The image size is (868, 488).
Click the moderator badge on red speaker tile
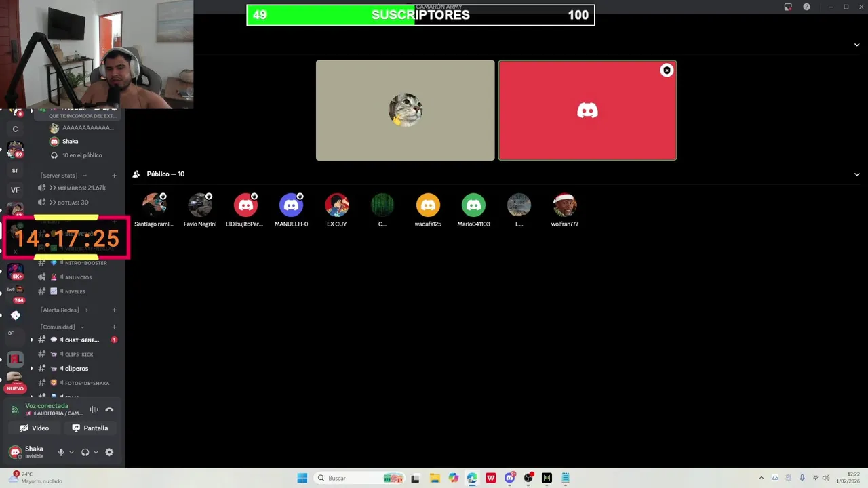click(667, 70)
